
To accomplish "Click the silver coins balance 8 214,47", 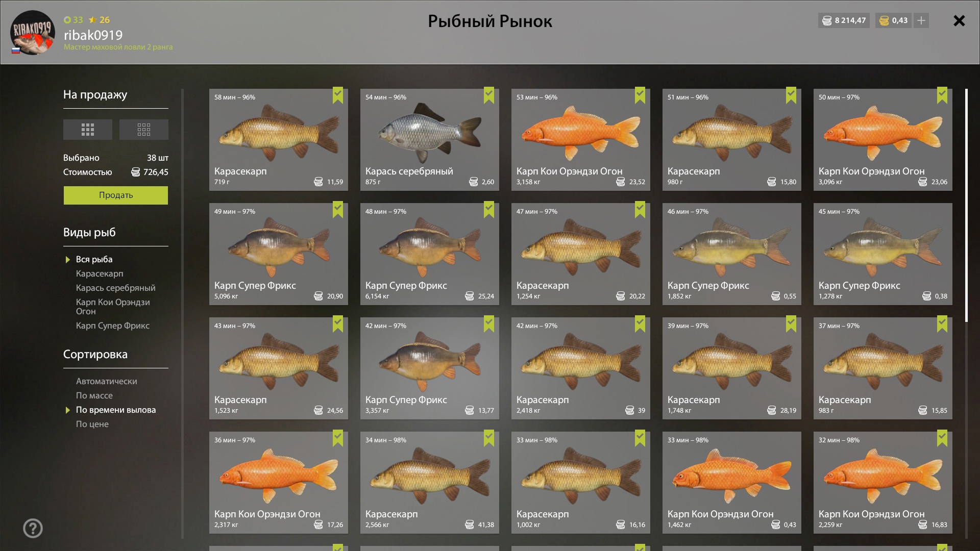I will [x=844, y=20].
